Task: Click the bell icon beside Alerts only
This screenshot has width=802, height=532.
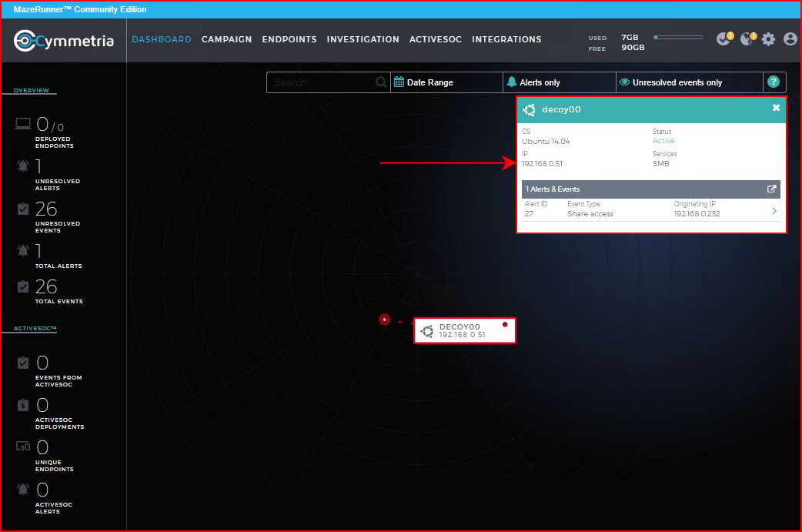Action: (512, 82)
